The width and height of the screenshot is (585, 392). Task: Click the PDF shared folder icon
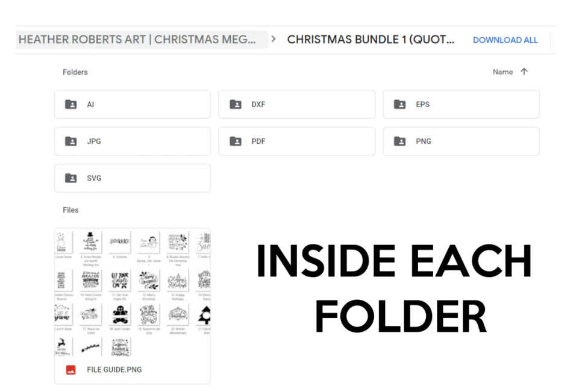coord(236,142)
